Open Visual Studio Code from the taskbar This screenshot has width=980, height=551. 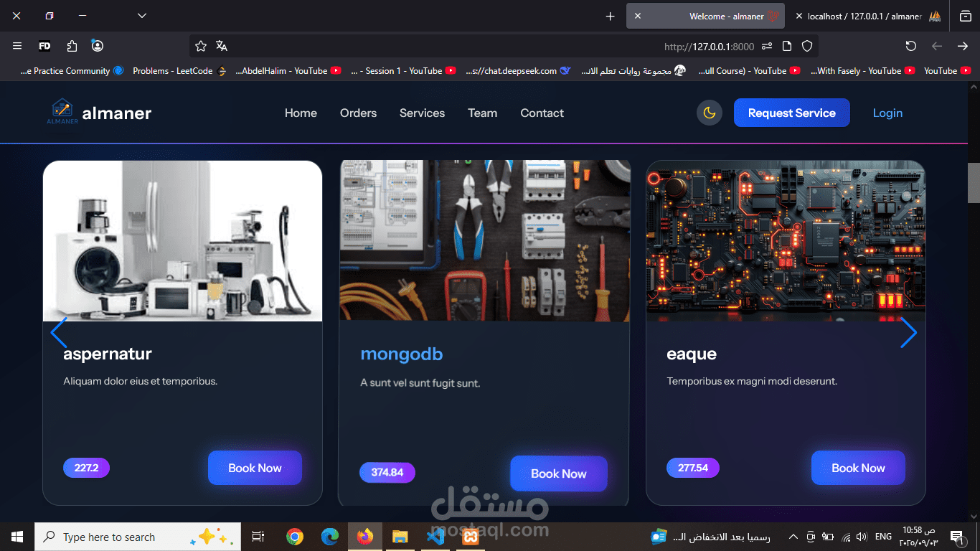pyautogui.click(x=435, y=537)
